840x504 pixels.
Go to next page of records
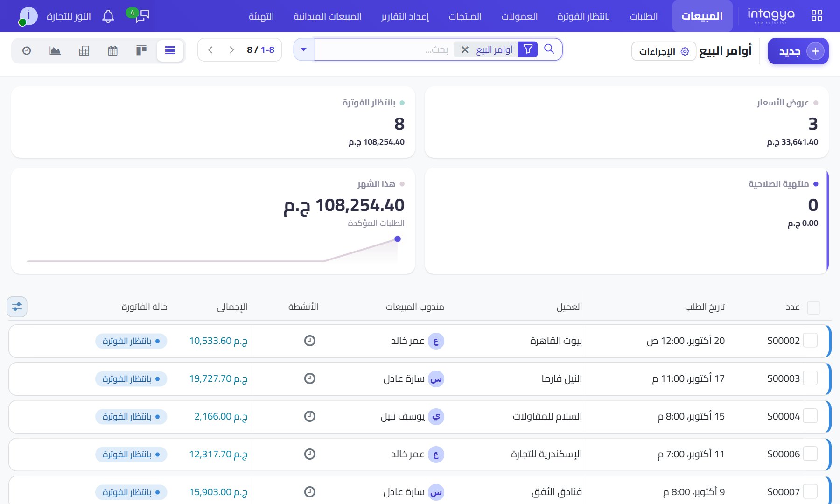[x=231, y=50]
